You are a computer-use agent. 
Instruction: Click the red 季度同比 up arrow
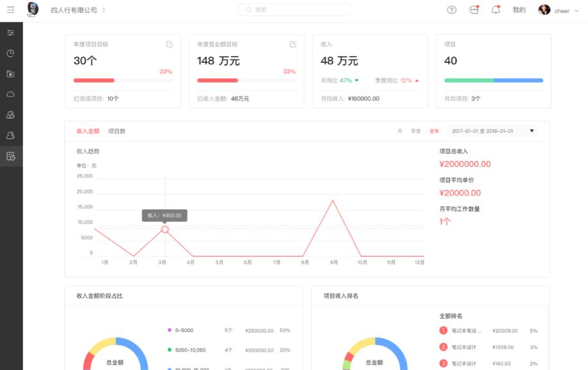point(417,81)
